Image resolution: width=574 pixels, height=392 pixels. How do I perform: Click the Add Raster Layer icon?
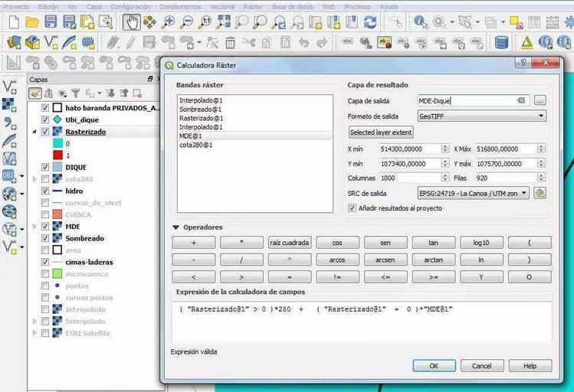9,104
